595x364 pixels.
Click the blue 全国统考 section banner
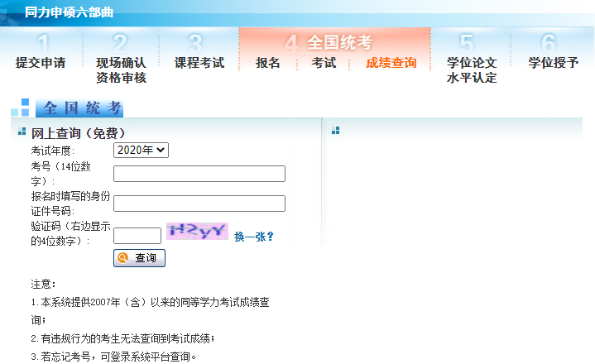pos(79,108)
